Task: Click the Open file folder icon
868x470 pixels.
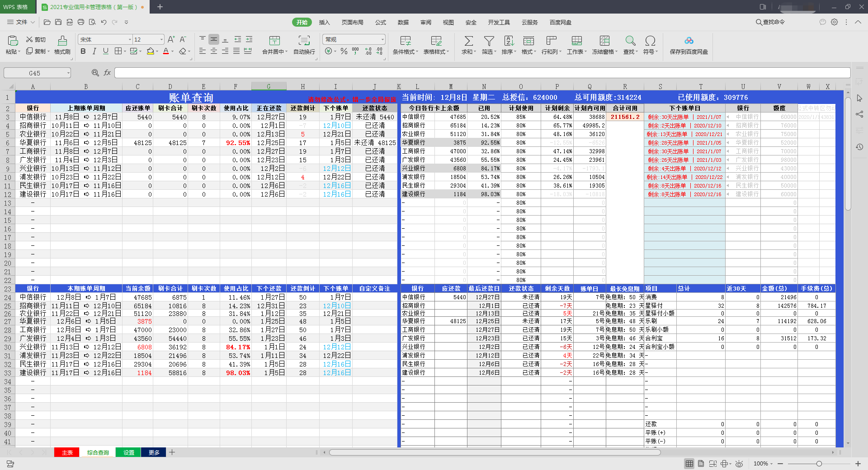Action: click(47, 22)
